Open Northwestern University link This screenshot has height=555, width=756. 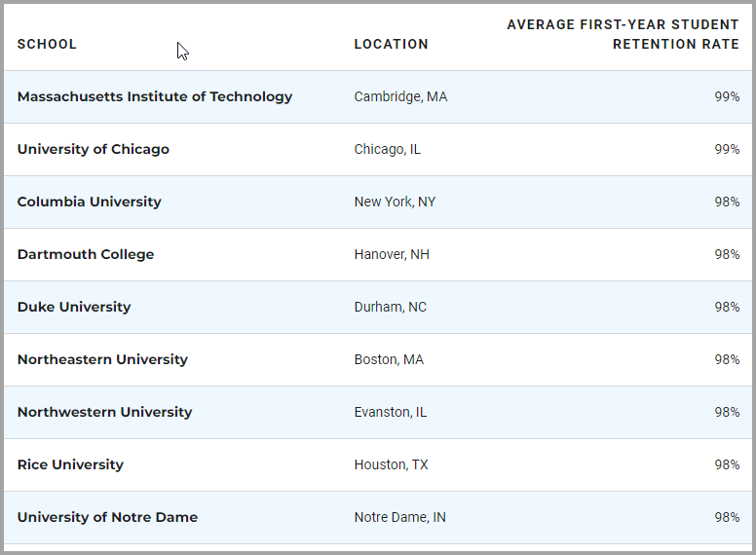(104, 412)
